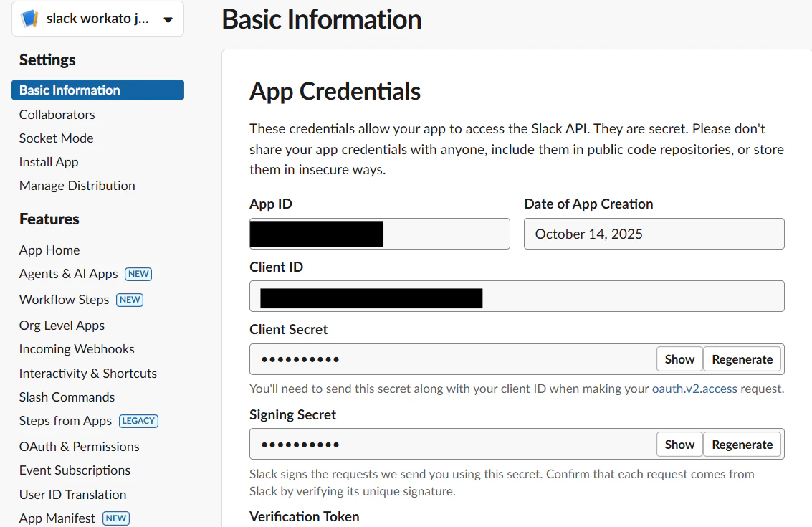The image size is (812, 527).
Task: Show the Signing Secret value
Action: coord(679,445)
